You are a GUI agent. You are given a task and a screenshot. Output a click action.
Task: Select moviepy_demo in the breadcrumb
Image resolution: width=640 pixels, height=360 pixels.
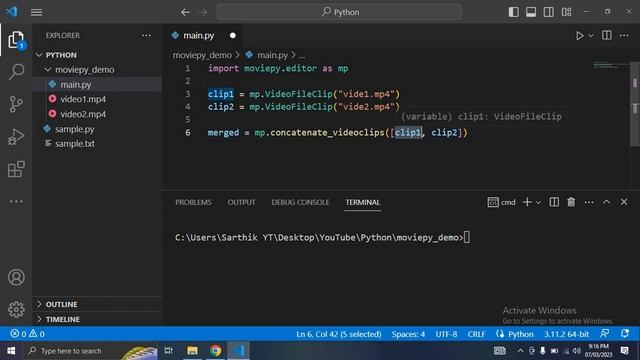[x=202, y=55]
